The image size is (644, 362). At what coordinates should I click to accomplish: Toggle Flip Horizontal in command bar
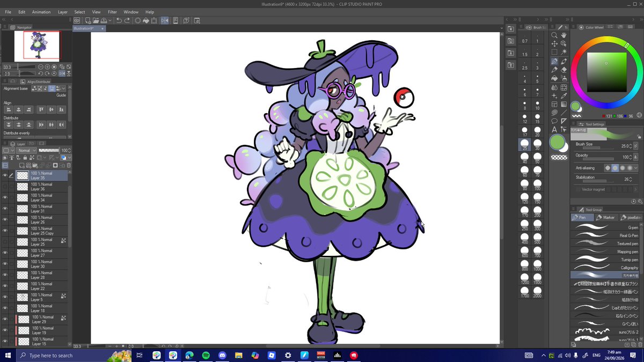pos(165,20)
